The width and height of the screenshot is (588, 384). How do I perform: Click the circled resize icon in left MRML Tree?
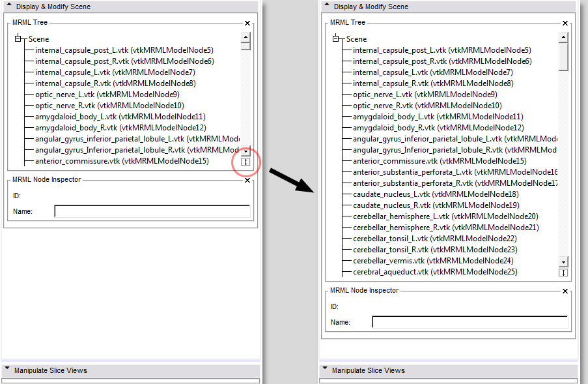245,162
